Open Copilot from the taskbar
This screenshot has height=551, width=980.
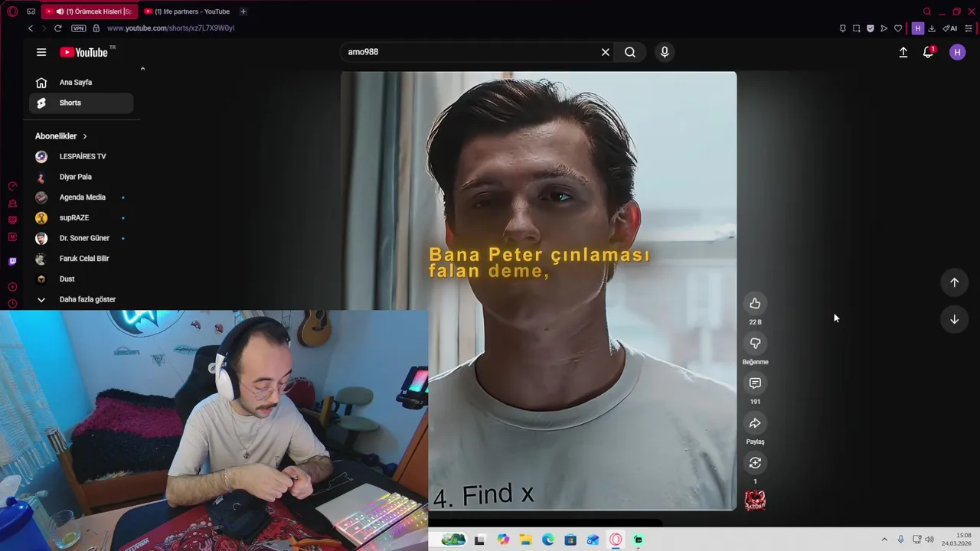(x=503, y=540)
